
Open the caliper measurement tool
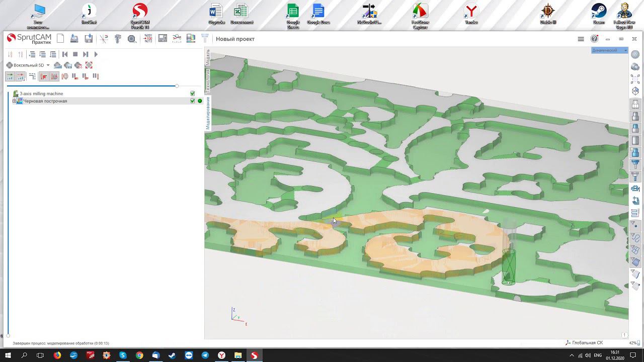coord(118,39)
